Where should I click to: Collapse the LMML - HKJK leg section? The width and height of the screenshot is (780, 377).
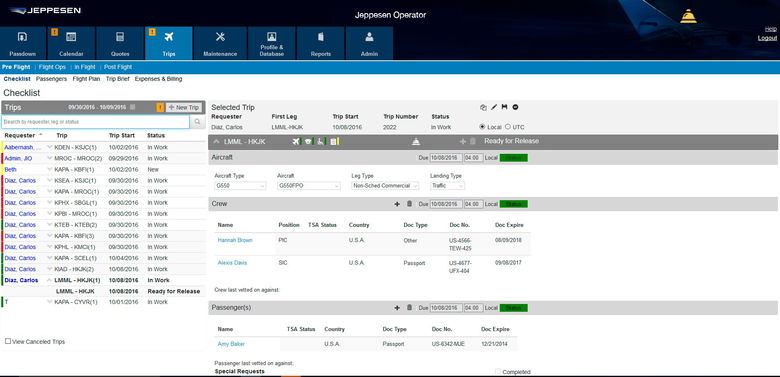click(216, 142)
